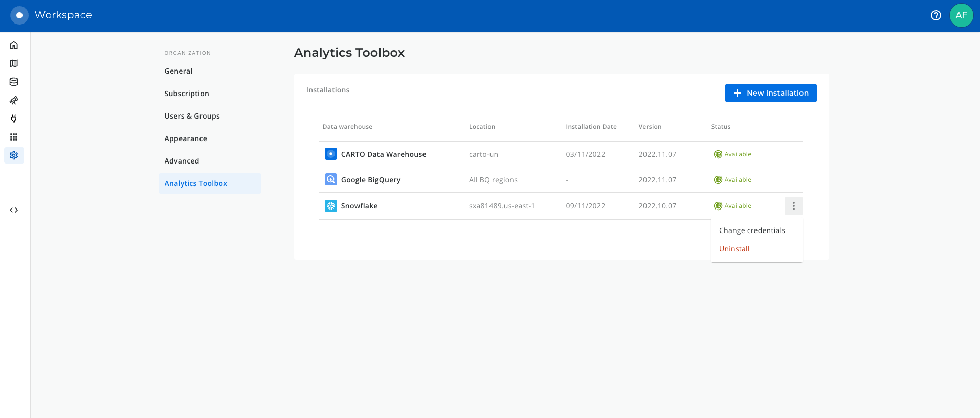Open the Data Observatory telescope icon
This screenshot has height=418, width=980.
pyautogui.click(x=14, y=100)
